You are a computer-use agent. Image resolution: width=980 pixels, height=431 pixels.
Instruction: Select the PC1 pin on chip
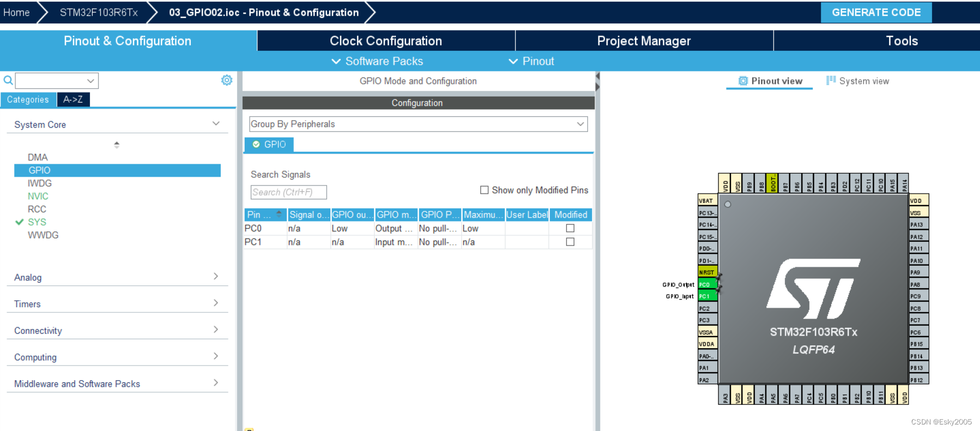pos(707,296)
